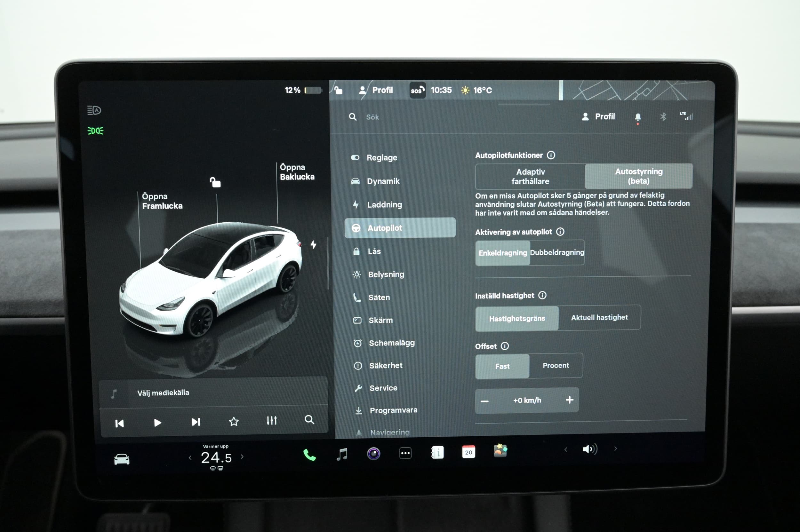Open the Laddning settings menu

(384, 205)
